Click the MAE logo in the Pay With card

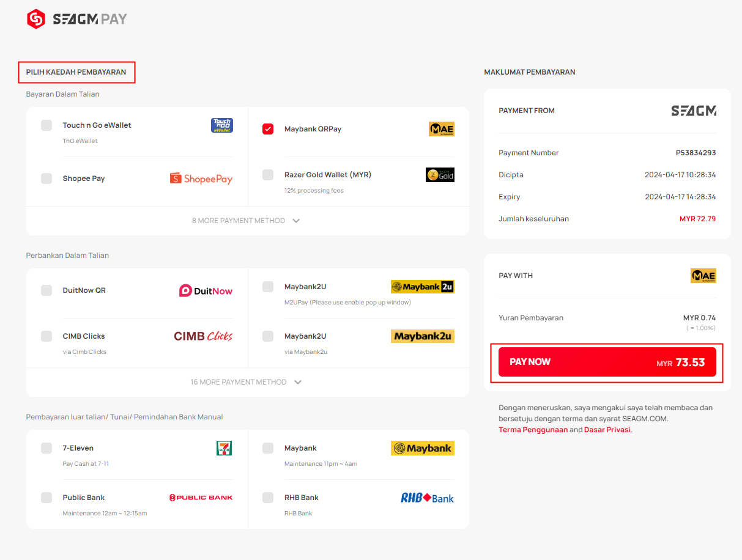pos(703,276)
